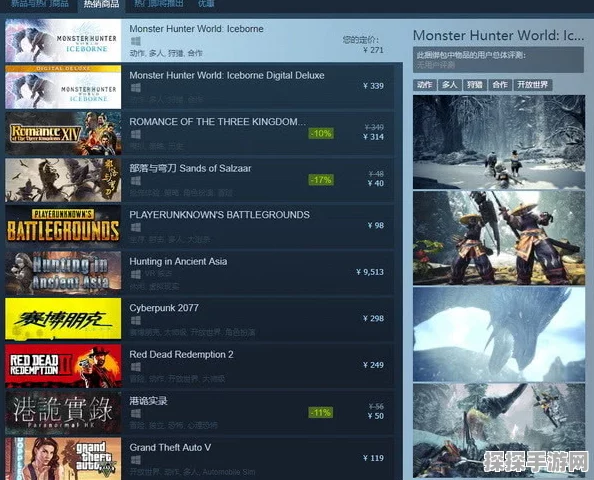
Task: Click Digital Deluxe Iceborne capsule image
Action: point(63,87)
